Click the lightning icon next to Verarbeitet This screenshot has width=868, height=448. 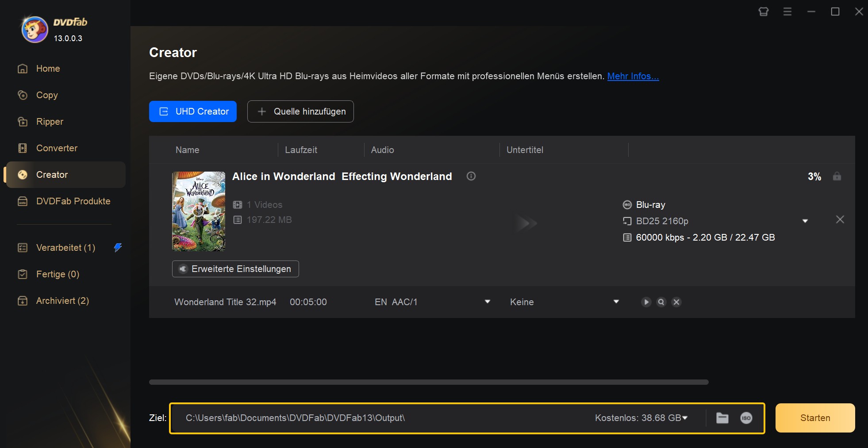tap(117, 247)
